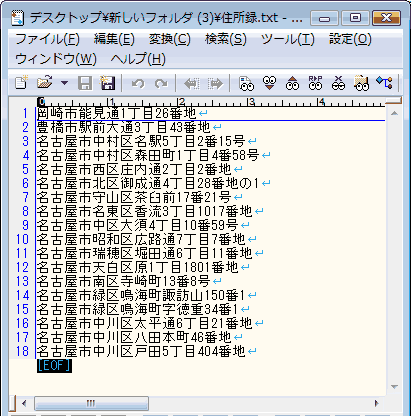The width and height of the screenshot is (411, 416).
Task: Open the Grep search icon
Action: 361,83
